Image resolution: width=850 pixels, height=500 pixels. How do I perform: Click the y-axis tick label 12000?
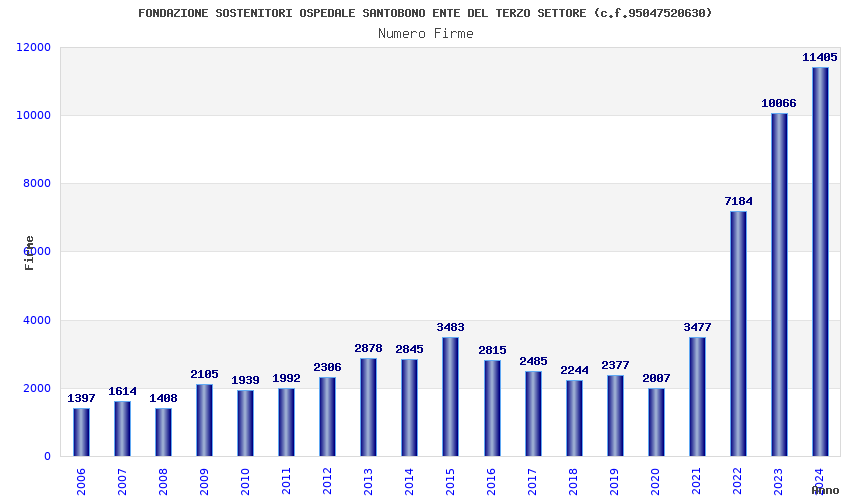coord(34,48)
